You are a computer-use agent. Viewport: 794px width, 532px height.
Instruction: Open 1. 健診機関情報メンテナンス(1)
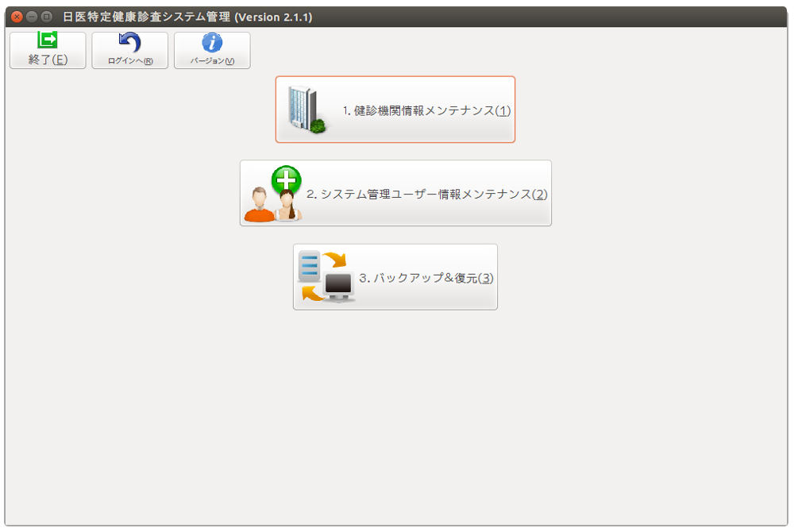point(395,110)
